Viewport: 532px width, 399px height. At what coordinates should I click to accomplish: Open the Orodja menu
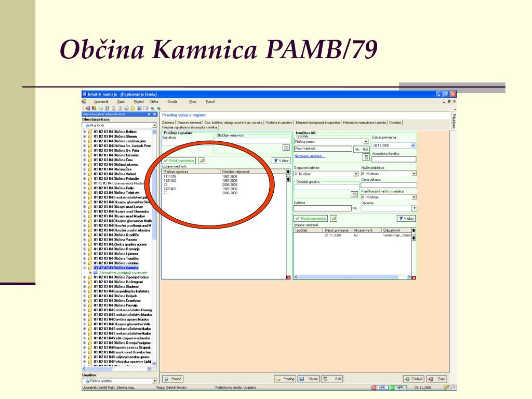point(172,101)
